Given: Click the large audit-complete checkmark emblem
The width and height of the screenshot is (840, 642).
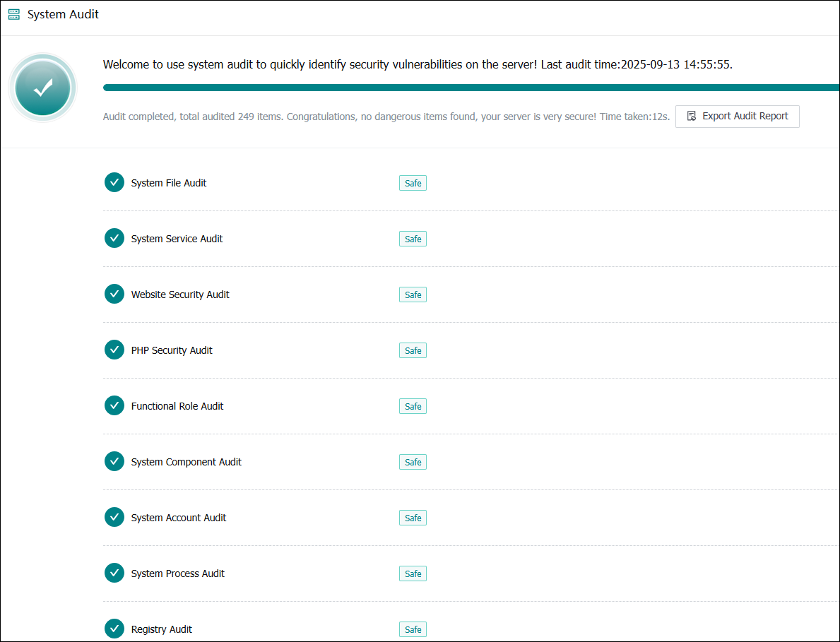Looking at the screenshot, I should coord(43,88).
